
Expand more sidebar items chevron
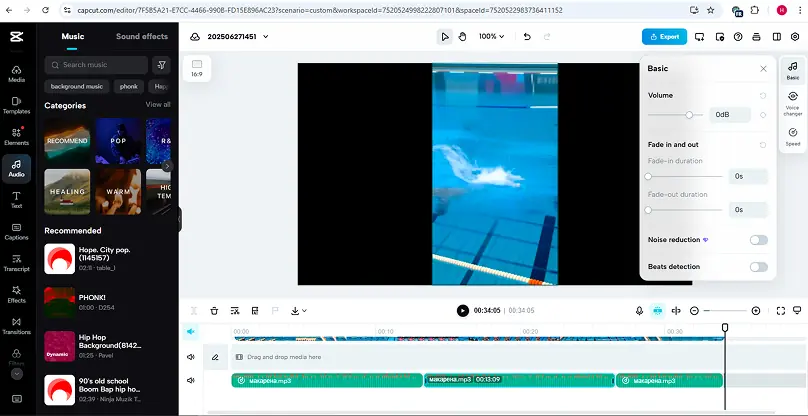coord(16,374)
